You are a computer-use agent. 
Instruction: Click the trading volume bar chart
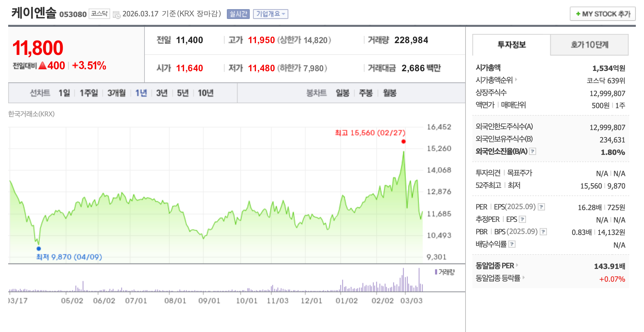(216, 280)
